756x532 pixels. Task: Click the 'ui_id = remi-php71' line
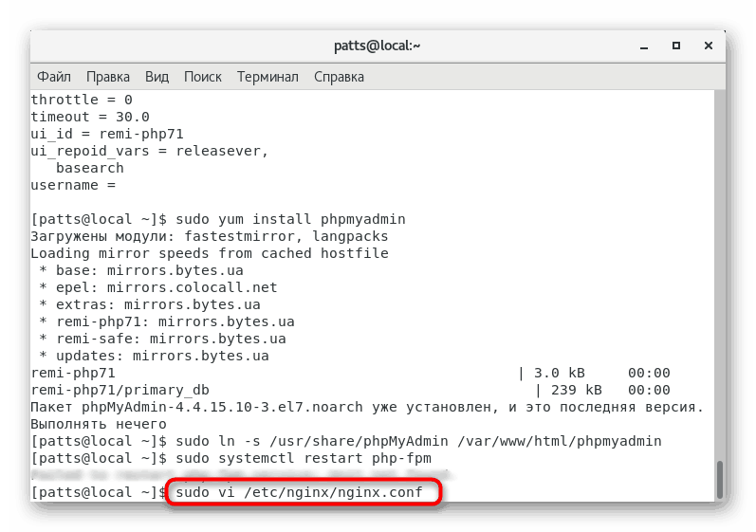point(107,134)
